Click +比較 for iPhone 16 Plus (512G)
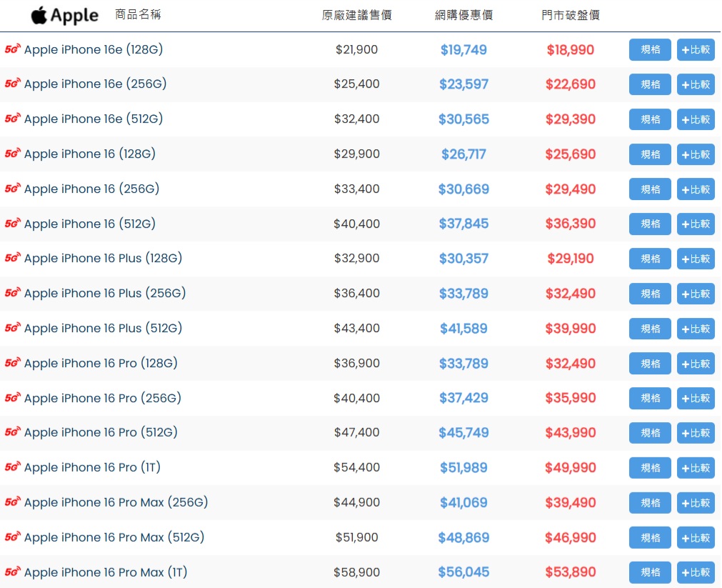722x588 pixels. 696,329
